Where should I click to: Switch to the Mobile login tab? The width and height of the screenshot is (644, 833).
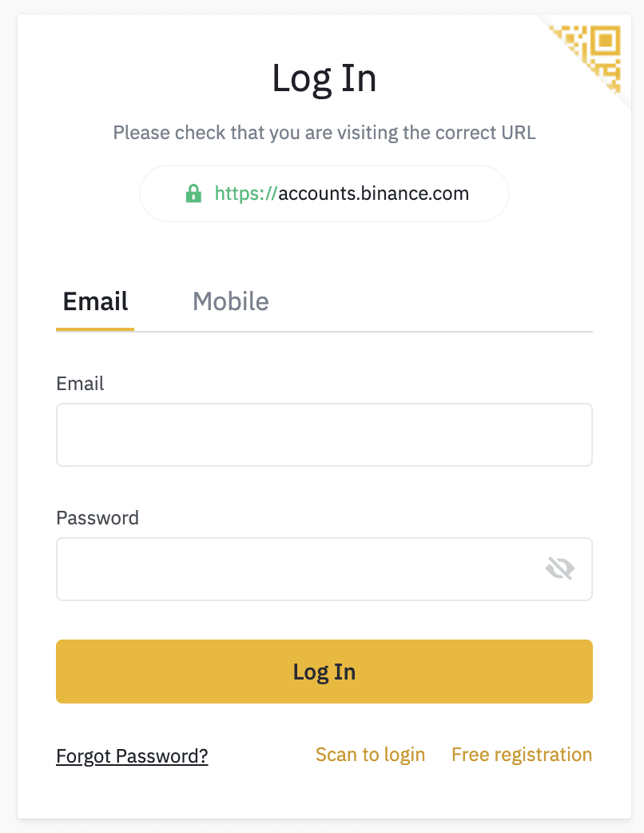[x=230, y=301]
